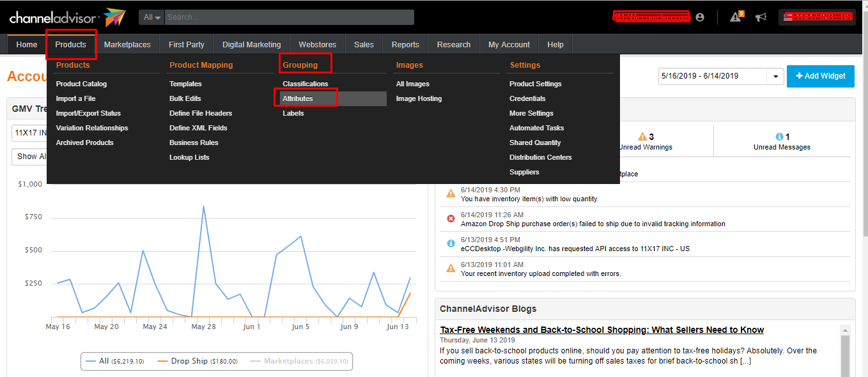
Task: Select Business Rules
Action: [194, 142]
